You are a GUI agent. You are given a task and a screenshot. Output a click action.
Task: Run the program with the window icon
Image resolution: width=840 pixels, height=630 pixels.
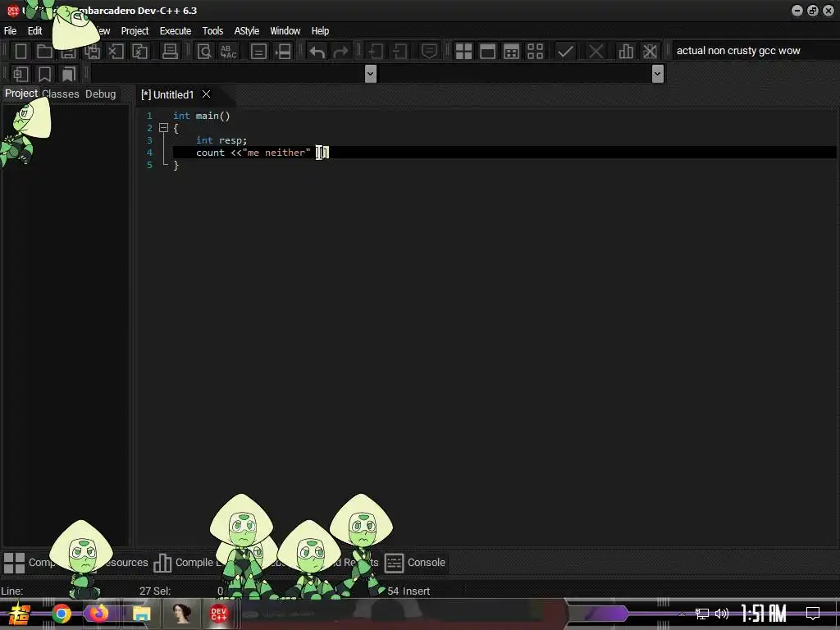pyautogui.click(x=487, y=52)
